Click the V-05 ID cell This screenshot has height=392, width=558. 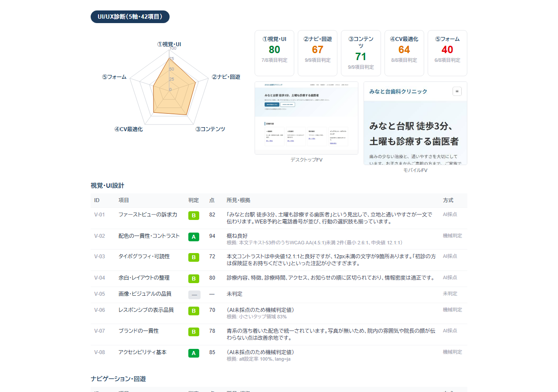99,294
